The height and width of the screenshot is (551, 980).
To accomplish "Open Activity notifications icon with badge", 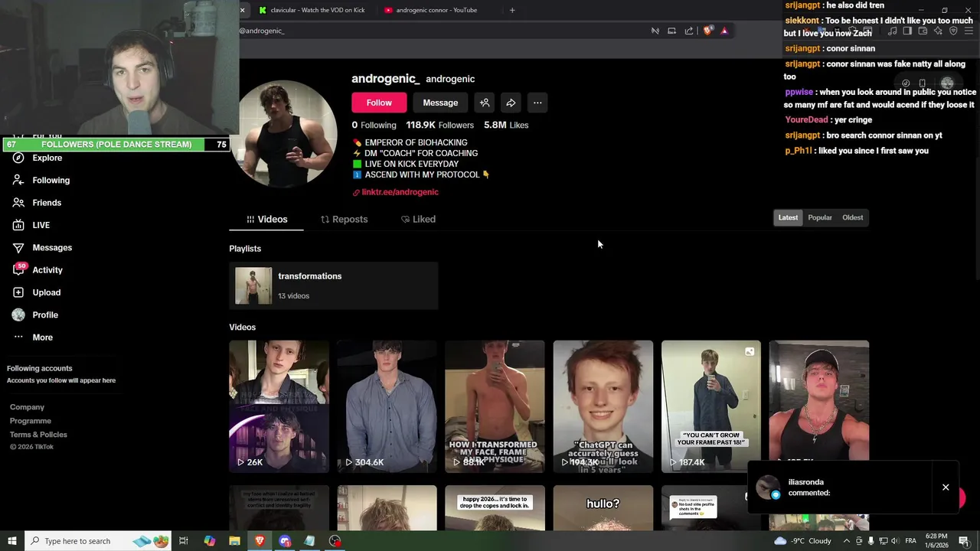I will coord(18,269).
